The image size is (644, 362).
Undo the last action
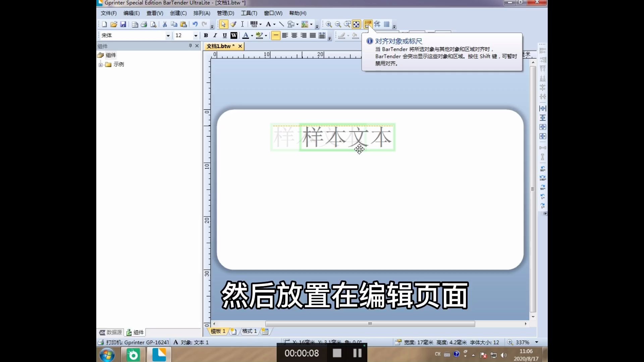(195, 24)
